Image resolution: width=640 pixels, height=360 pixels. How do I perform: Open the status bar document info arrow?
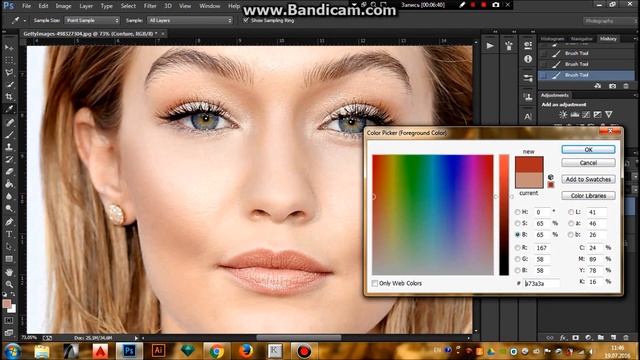point(136,338)
